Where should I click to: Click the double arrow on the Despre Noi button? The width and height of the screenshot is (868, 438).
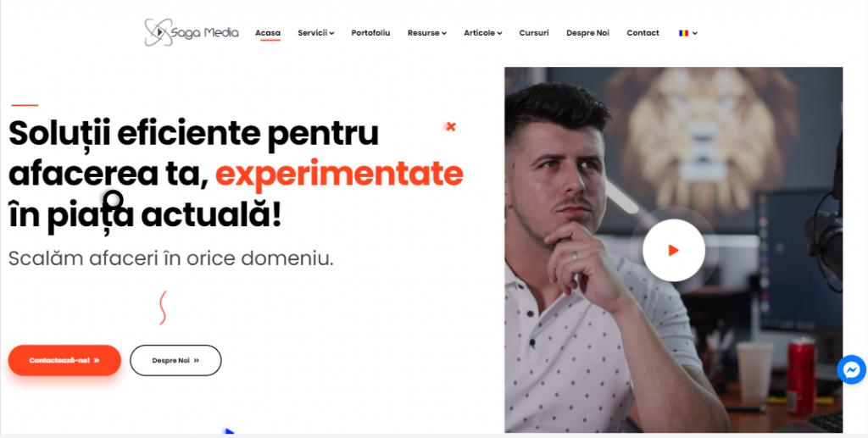pyautogui.click(x=196, y=361)
